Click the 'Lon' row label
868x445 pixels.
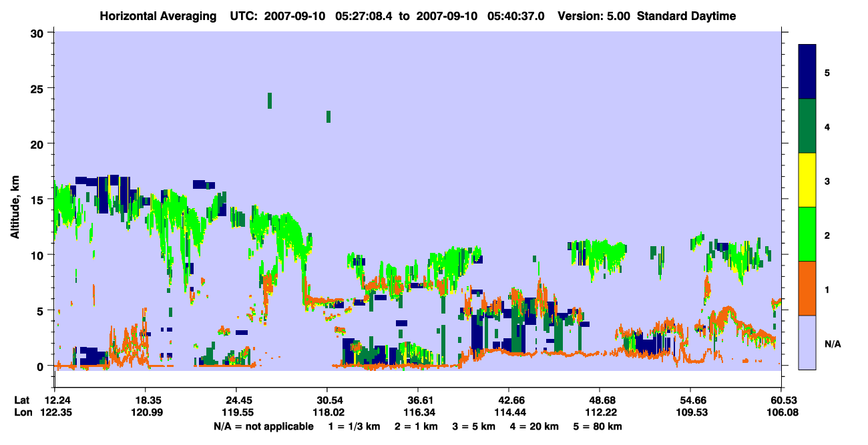[22, 413]
